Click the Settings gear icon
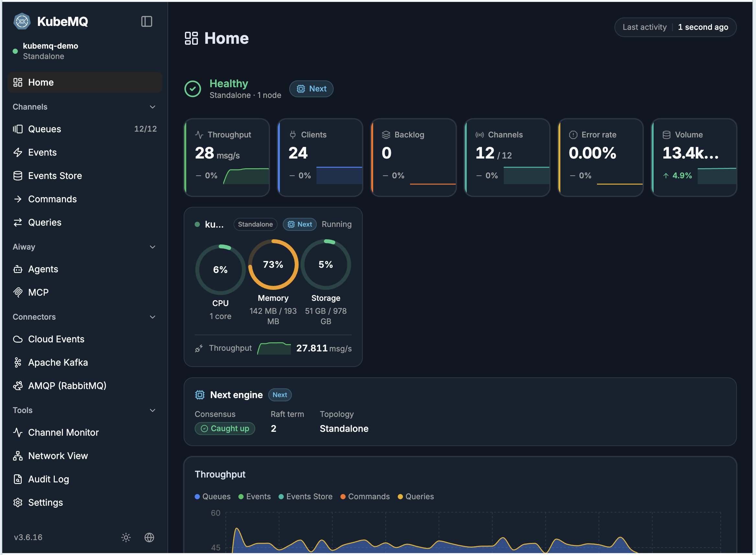The height and width of the screenshot is (555, 756). coord(18,502)
